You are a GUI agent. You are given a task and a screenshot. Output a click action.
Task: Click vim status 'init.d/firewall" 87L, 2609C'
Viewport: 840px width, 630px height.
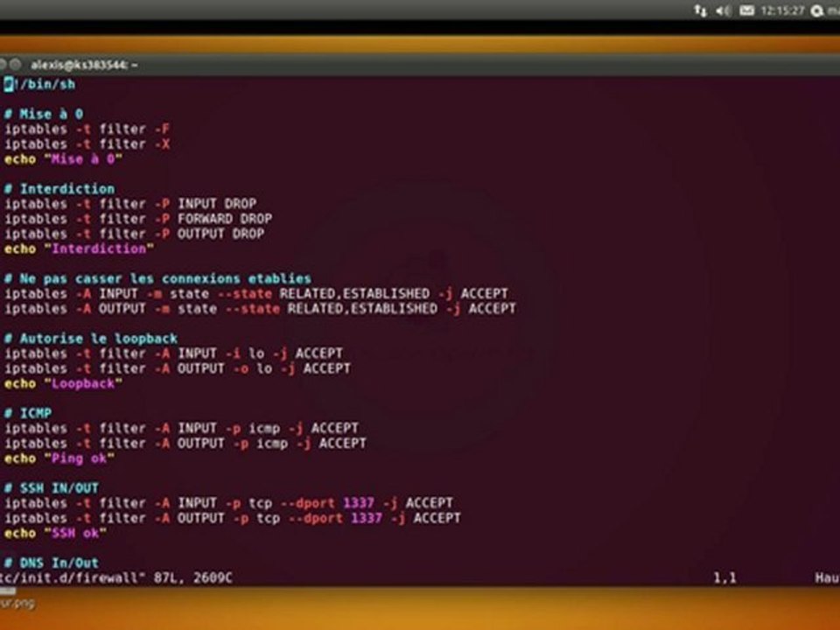click(x=116, y=577)
